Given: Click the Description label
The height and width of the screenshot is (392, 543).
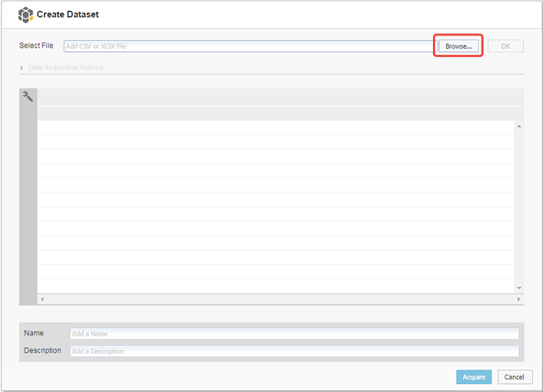Looking at the screenshot, I should pyautogui.click(x=42, y=351).
